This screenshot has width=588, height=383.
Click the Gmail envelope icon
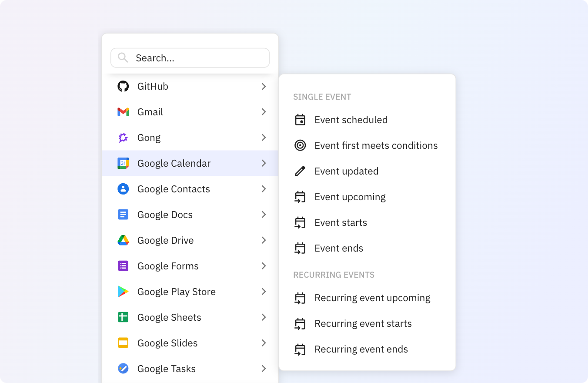pos(123,112)
